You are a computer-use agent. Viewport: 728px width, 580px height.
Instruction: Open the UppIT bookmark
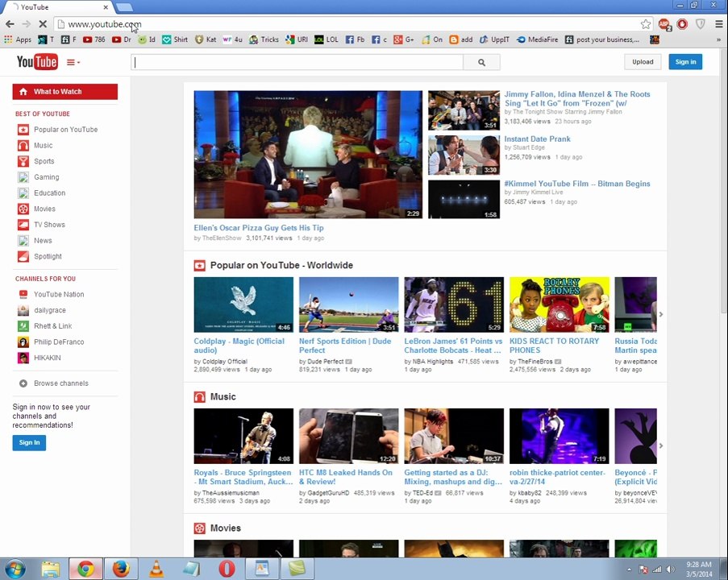pos(494,40)
